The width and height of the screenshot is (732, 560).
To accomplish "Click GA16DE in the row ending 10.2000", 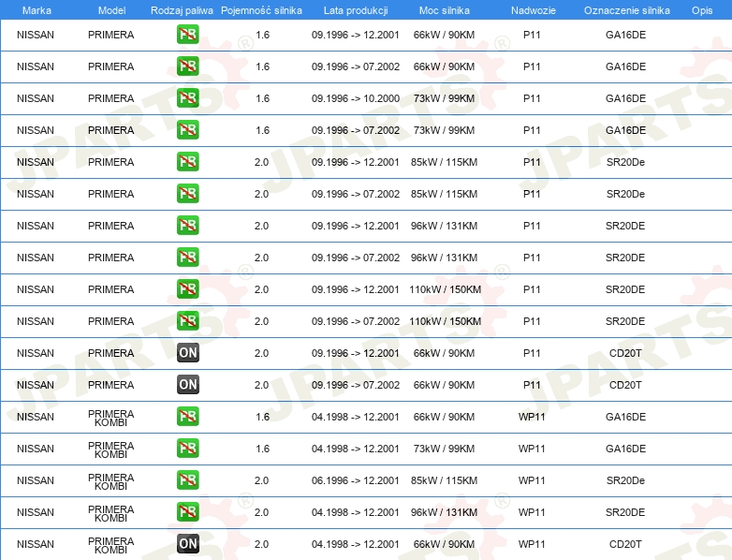I will tap(625, 98).
